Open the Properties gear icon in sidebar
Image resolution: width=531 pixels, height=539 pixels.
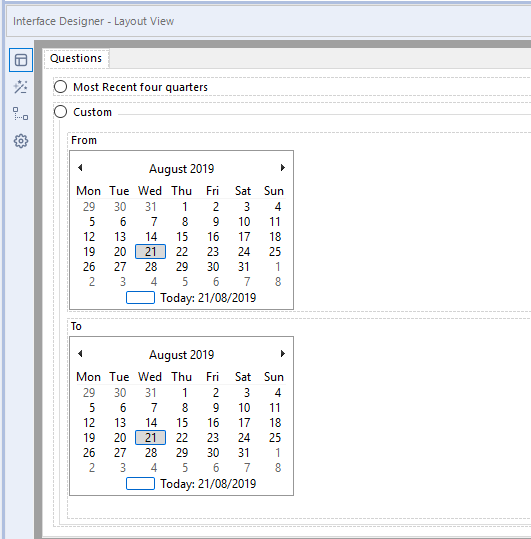coord(21,141)
